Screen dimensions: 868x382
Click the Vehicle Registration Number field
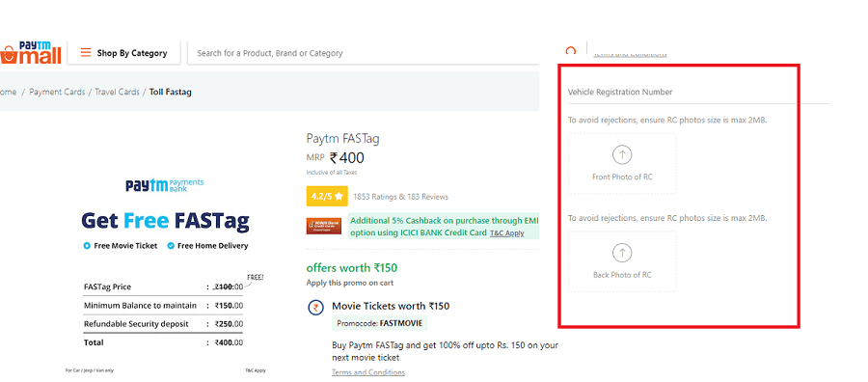(x=698, y=93)
